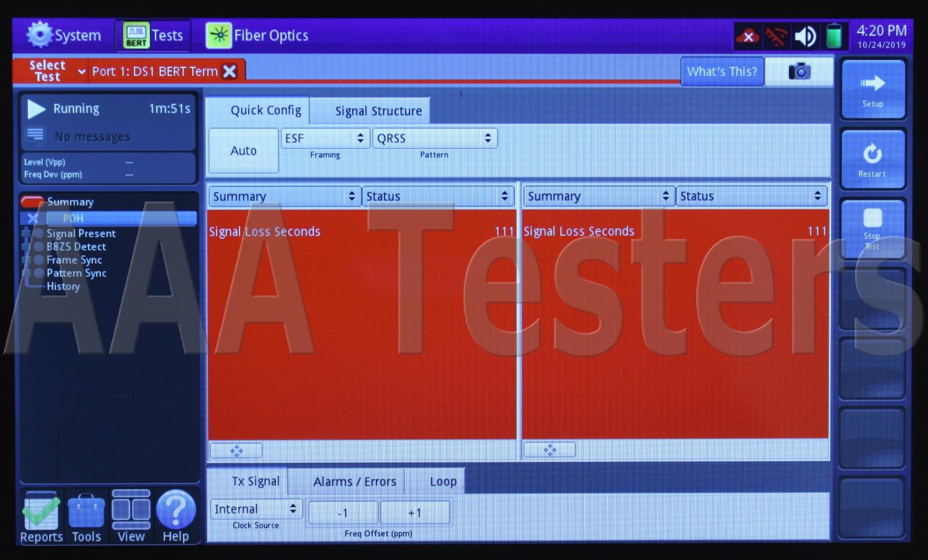Open the Help question mark icon
Screen dimensions: 928x560
(176, 510)
